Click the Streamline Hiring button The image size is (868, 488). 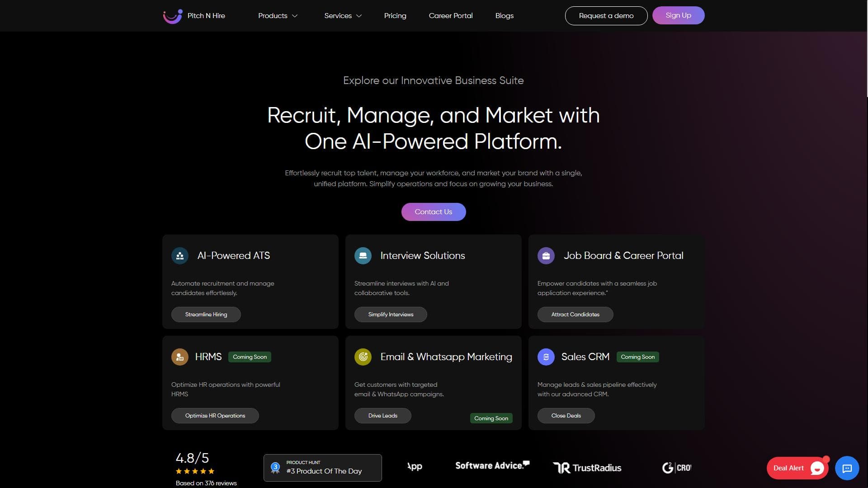pos(206,314)
